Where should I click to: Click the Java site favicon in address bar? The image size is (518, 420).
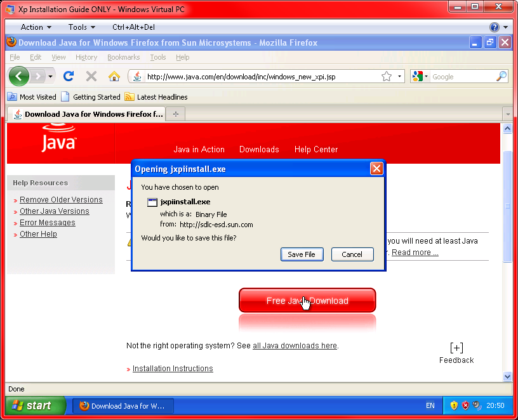point(137,77)
